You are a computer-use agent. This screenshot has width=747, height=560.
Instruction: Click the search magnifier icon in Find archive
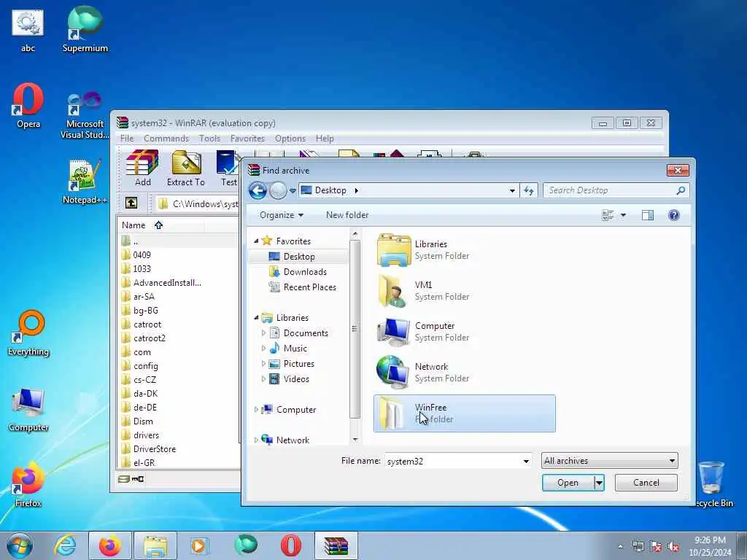(681, 190)
